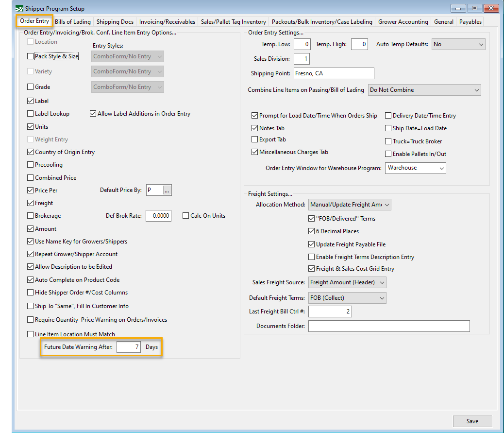Image resolution: width=504 pixels, height=433 pixels.
Task: Click the Future Date Warning After field
Action: click(129, 347)
